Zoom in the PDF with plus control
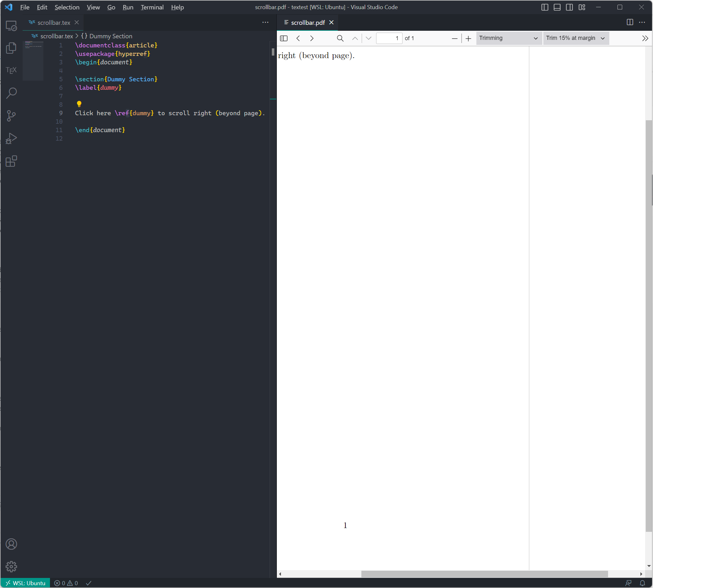The image size is (724, 588). [x=468, y=38]
